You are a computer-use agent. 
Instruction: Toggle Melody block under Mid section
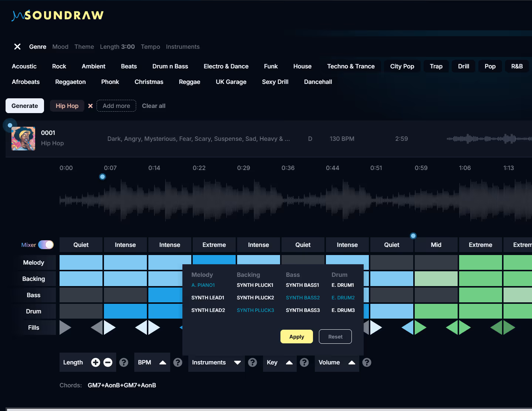[x=436, y=262]
